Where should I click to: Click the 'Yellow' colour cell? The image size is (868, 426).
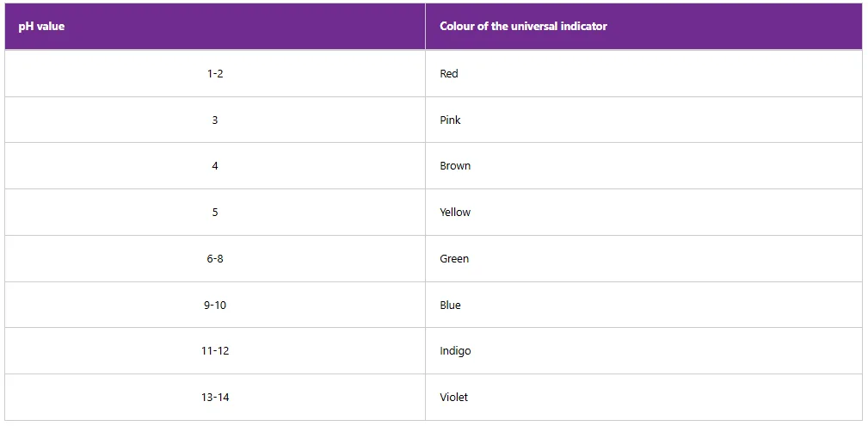click(455, 213)
